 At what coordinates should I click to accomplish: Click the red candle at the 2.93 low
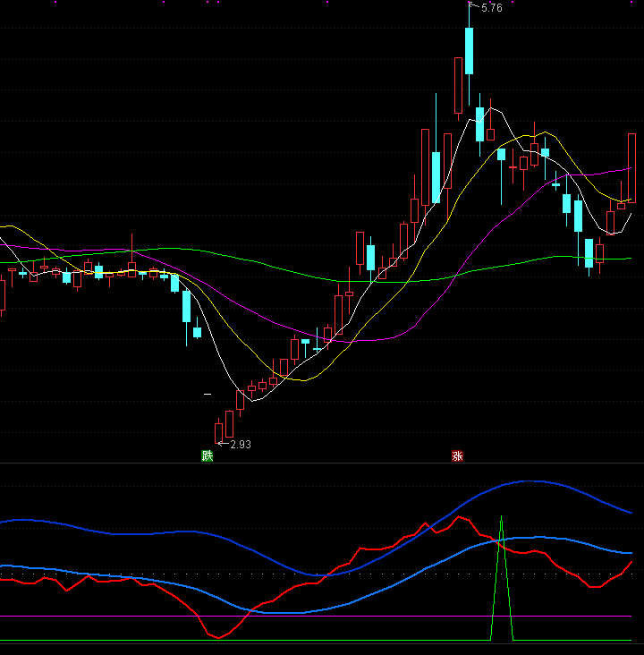pos(218,433)
